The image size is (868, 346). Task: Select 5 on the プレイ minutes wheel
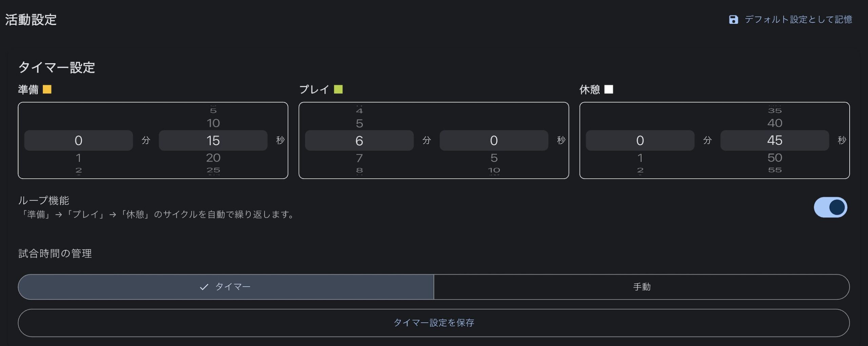click(359, 123)
